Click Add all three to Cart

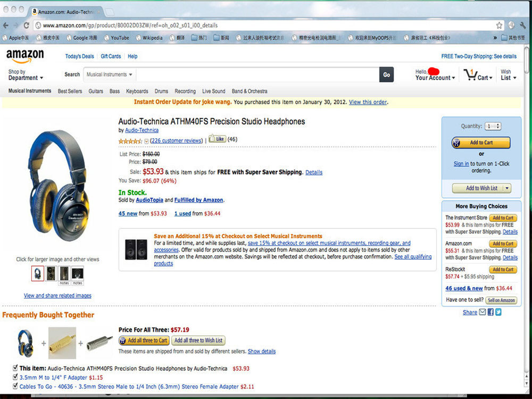coord(144,340)
